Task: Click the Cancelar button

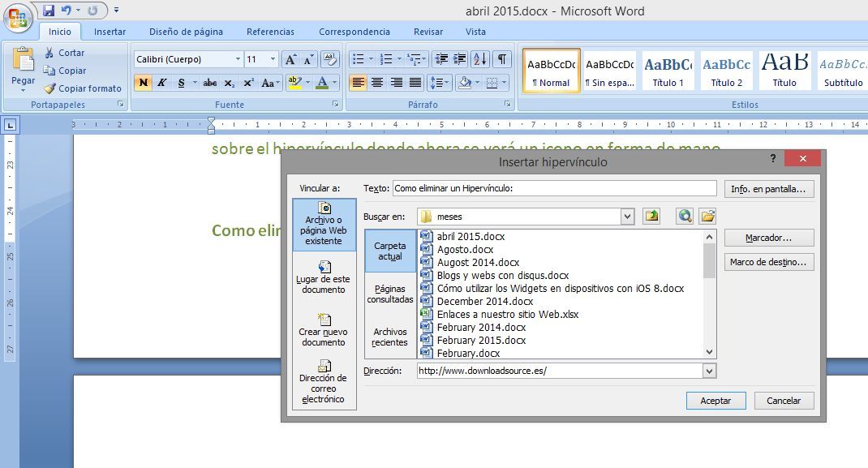Action: click(784, 401)
